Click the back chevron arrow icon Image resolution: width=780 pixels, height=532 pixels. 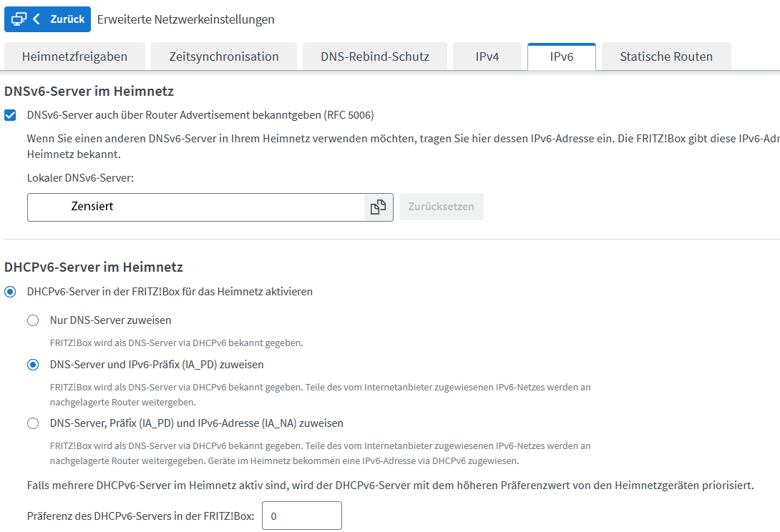tap(36, 19)
